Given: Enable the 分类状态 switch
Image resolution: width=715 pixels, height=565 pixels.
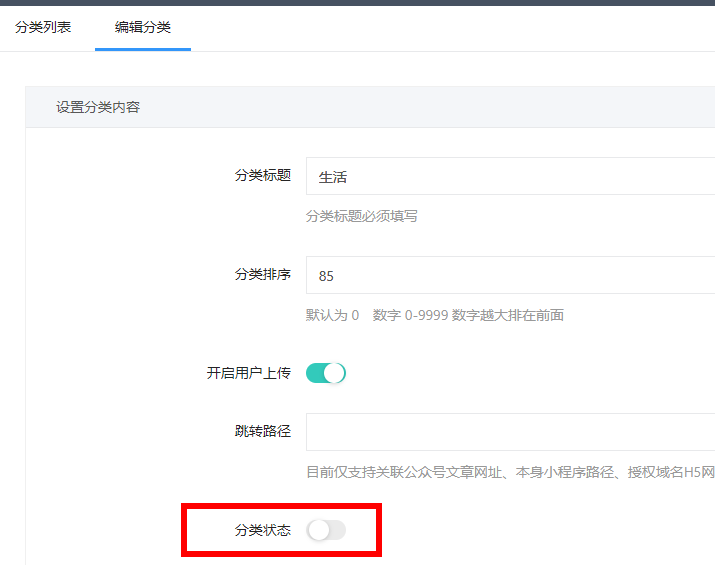Looking at the screenshot, I should (326, 530).
